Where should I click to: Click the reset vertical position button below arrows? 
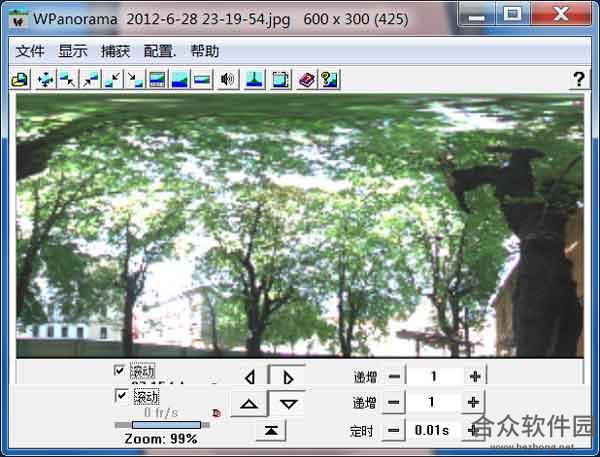pyautogui.click(x=271, y=431)
